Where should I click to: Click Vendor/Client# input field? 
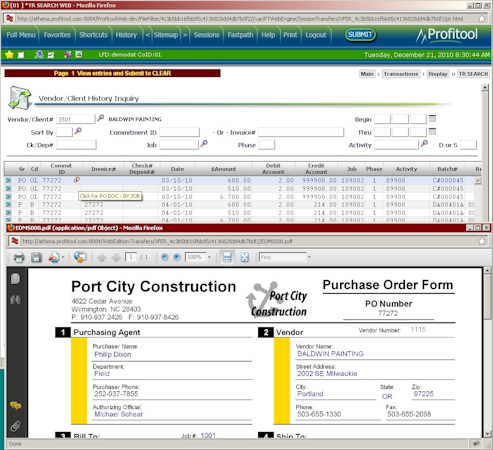tap(75, 119)
